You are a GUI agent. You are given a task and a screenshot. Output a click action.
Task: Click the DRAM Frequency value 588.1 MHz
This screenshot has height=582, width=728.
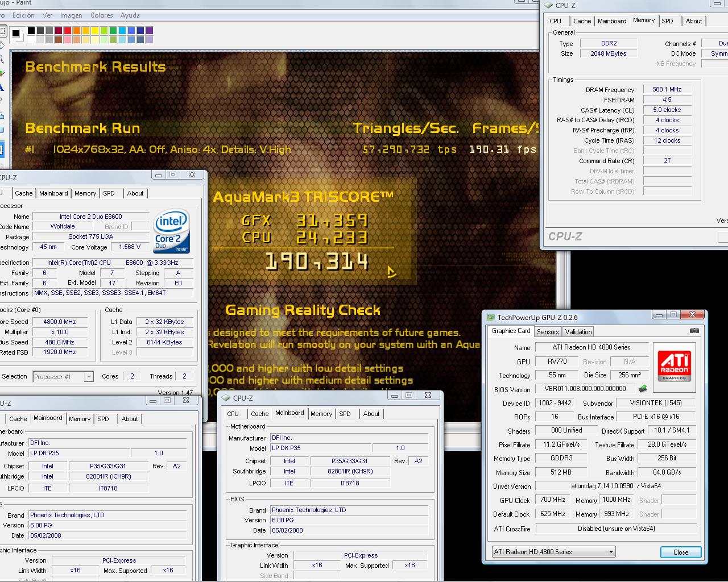click(x=667, y=89)
